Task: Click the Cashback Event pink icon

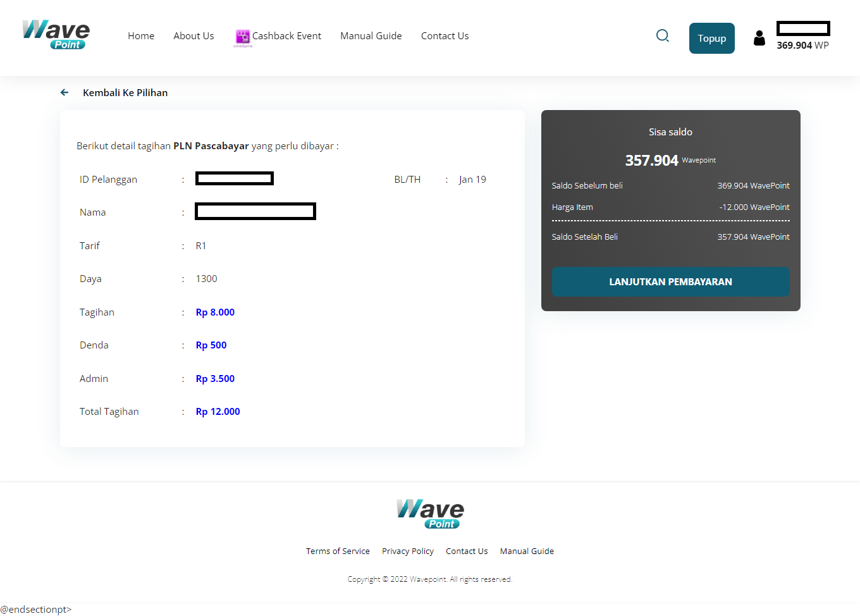Action: [x=243, y=37]
